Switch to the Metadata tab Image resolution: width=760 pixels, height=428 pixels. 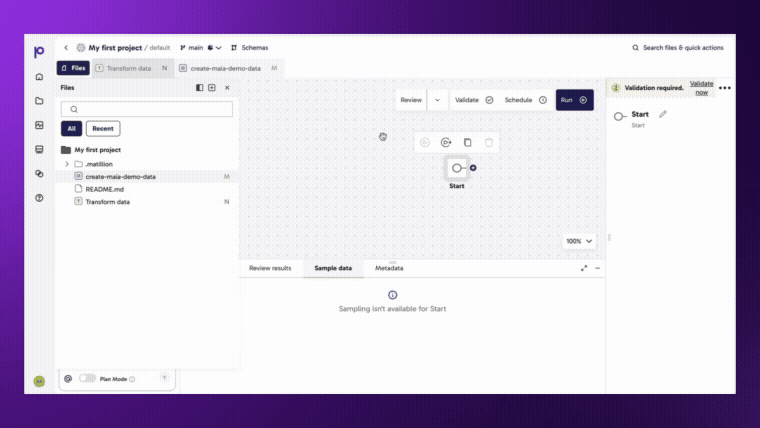pyautogui.click(x=389, y=268)
